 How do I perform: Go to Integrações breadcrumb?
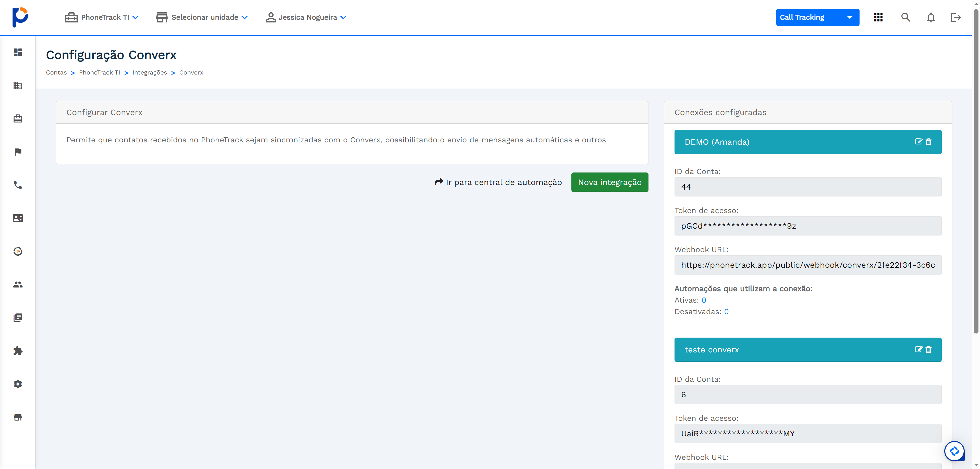point(150,73)
